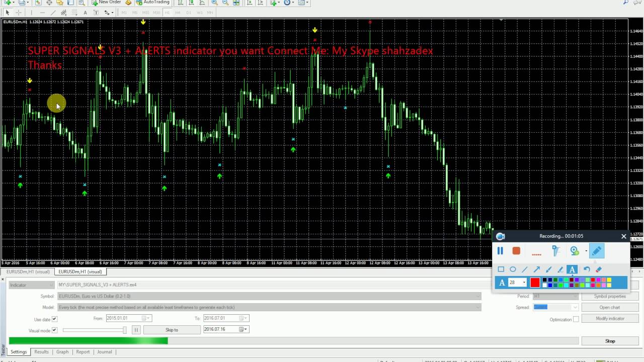The width and height of the screenshot is (644, 362).
Task: Open the Journal tab
Action: pyautogui.click(x=105, y=352)
